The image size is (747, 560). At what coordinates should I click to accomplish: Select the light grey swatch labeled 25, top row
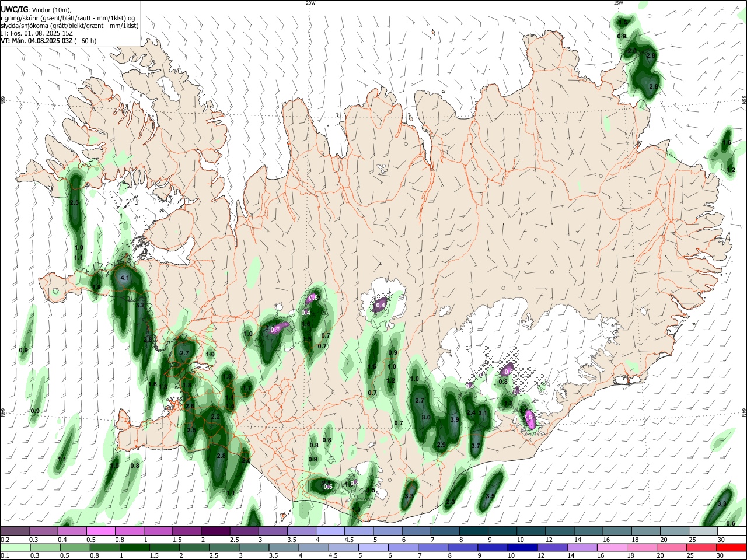click(703, 531)
